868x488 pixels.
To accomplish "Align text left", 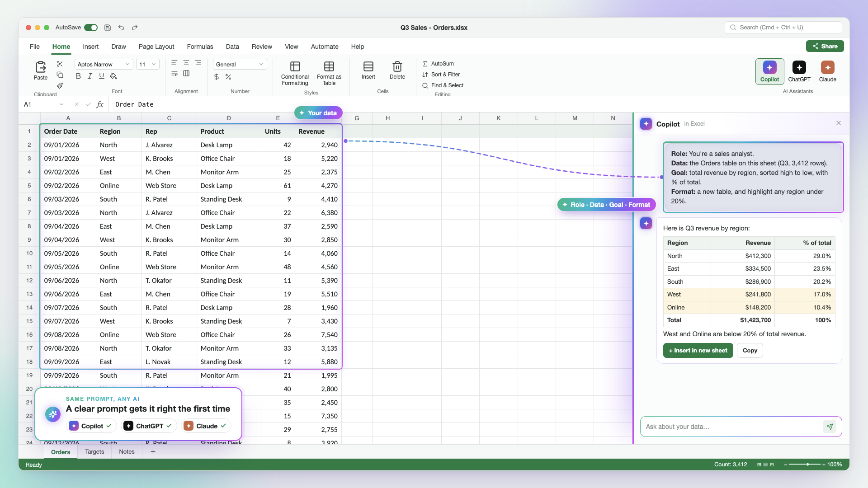I will [175, 63].
